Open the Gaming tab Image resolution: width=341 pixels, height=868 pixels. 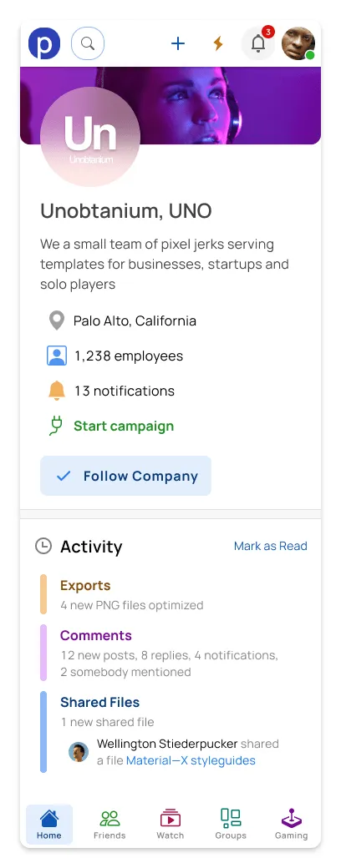click(x=292, y=825)
